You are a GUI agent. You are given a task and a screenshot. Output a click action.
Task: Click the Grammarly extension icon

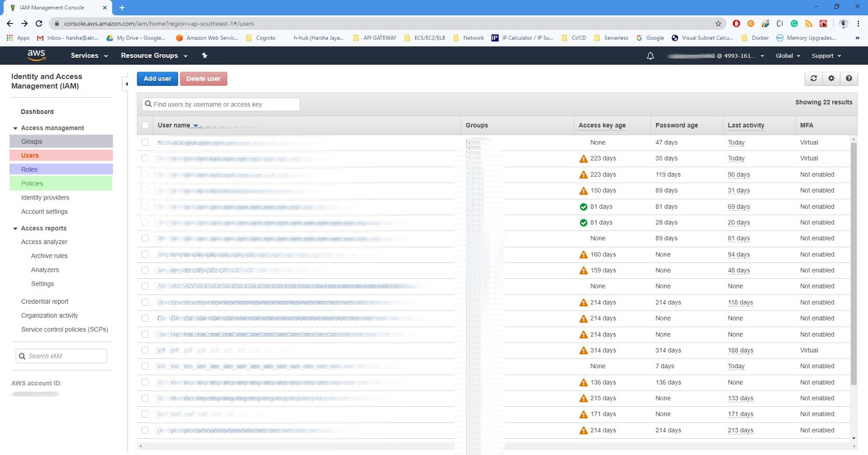pyautogui.click(x=794, y=23)
